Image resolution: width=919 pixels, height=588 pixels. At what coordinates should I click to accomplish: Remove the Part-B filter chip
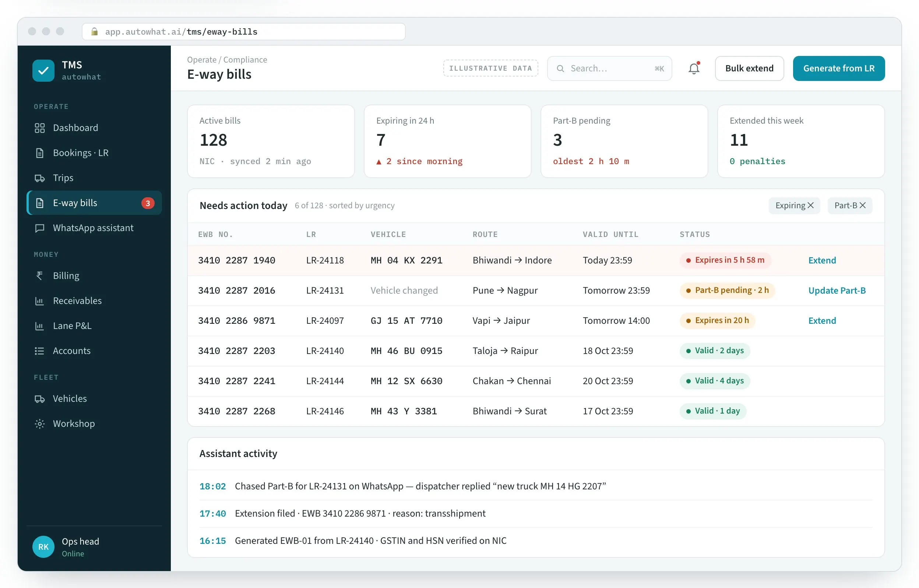862,205
